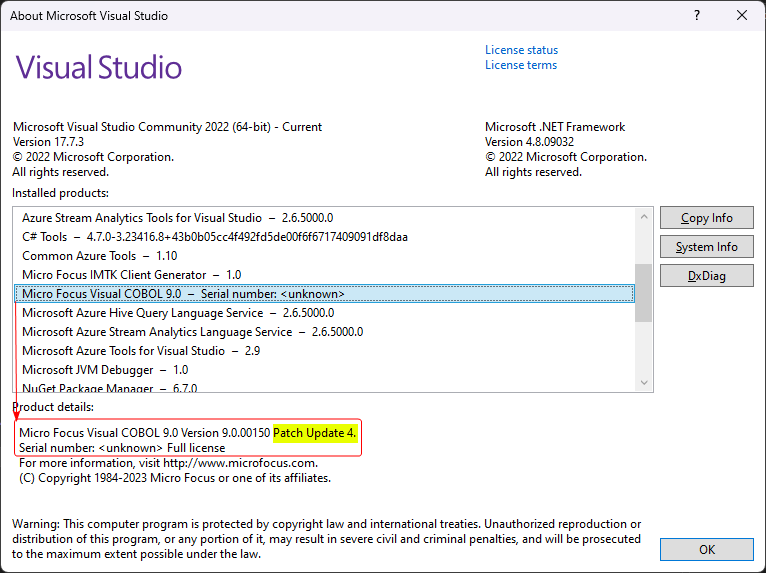Launch DxDiag diagnostics button

tap(706, 276)
